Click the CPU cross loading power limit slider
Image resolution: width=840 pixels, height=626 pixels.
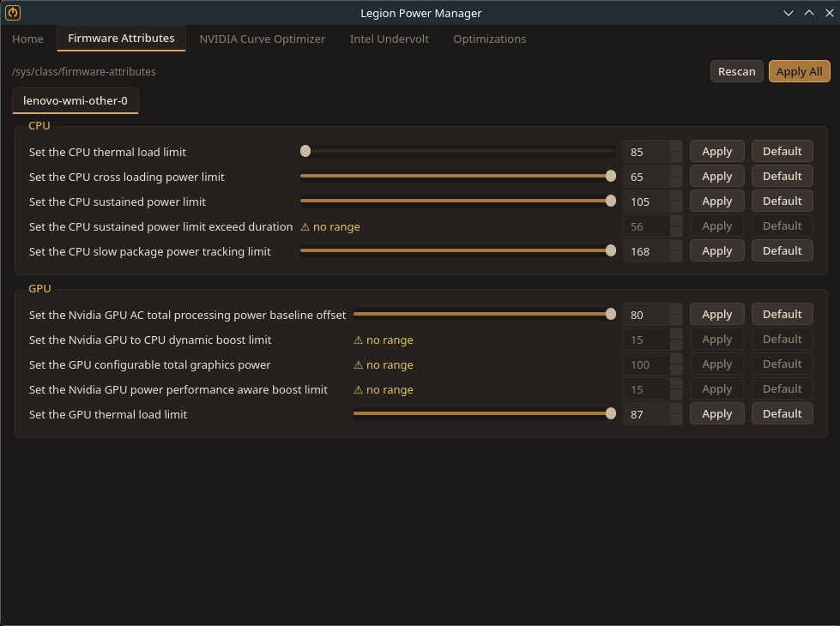click(x=458, y=176)
